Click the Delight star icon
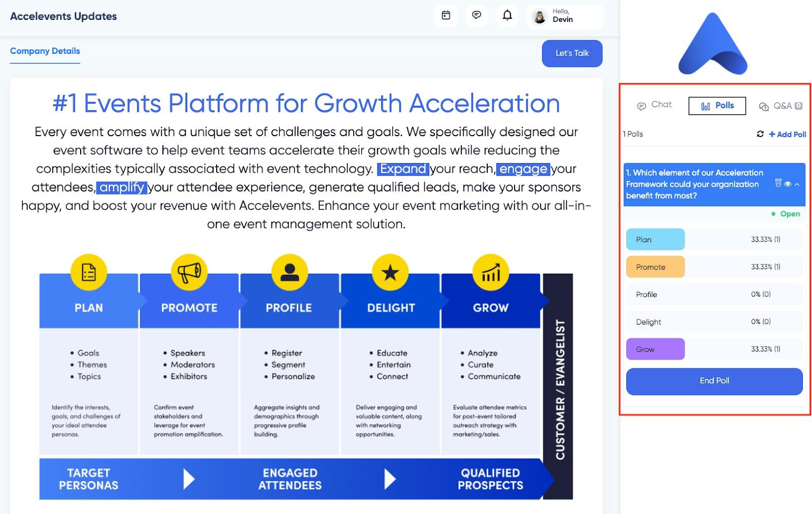812x514 pixels. coord(390,272)
